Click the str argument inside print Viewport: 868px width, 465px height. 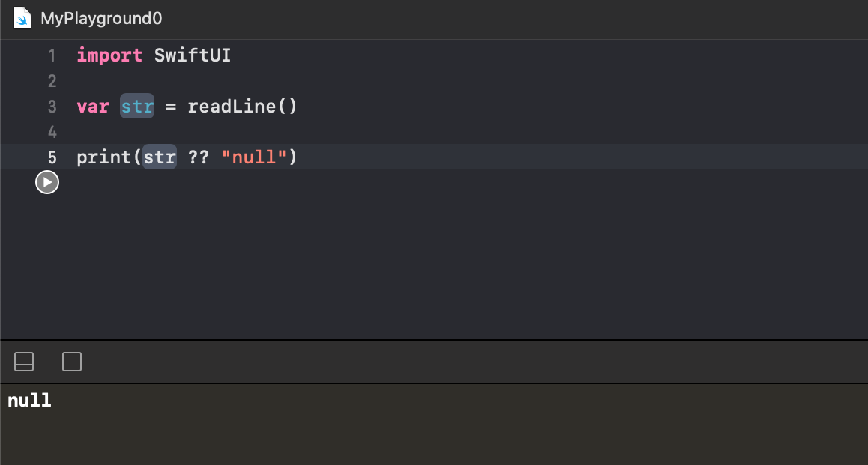point(160,157)
